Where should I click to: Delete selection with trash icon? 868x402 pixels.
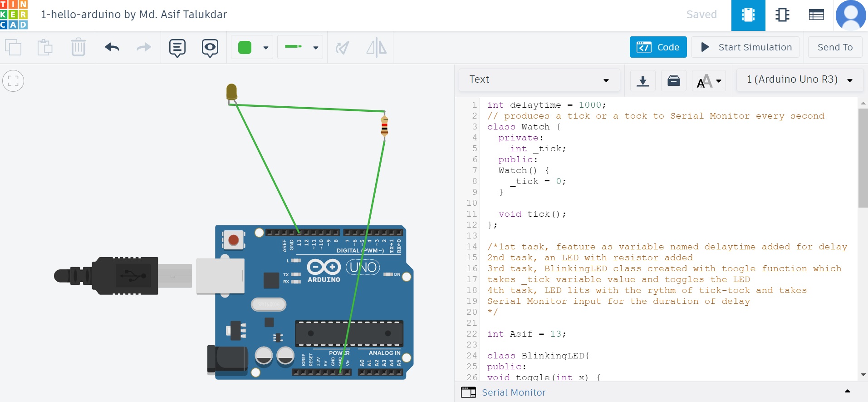[x=78, y=47]
